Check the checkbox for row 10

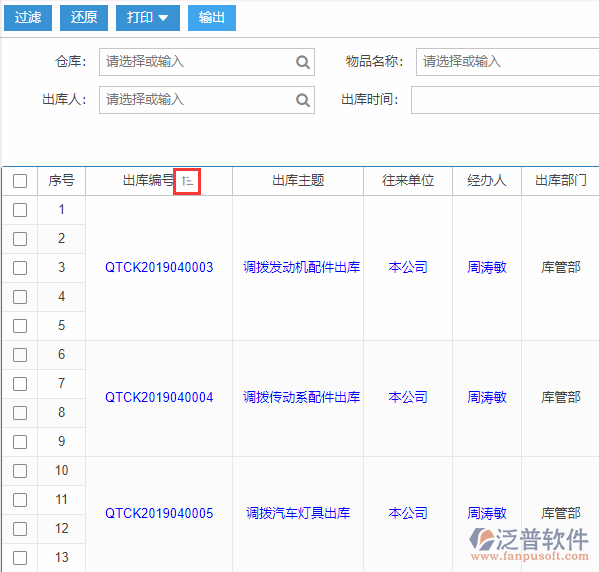[x=20, y=471]
